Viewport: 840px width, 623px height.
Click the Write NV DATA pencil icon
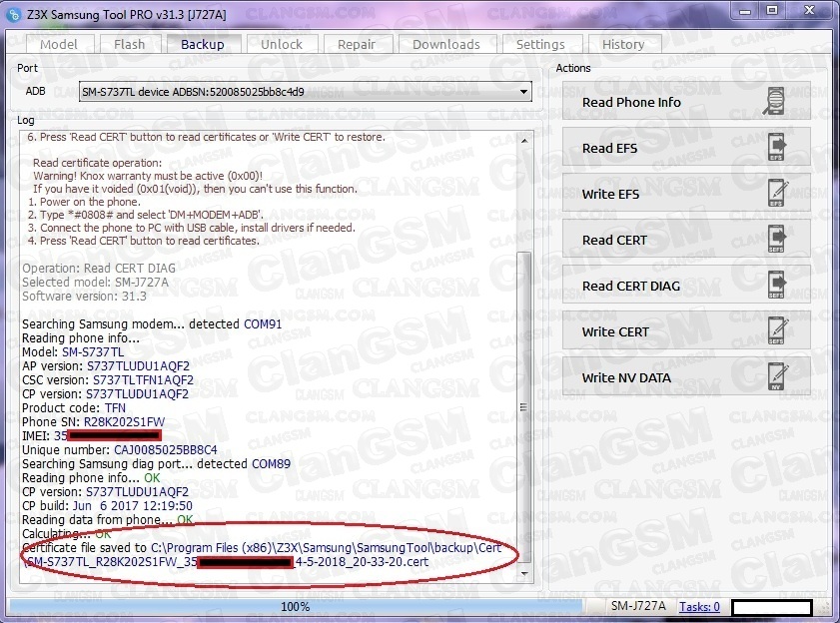click(x=778, y=377)
